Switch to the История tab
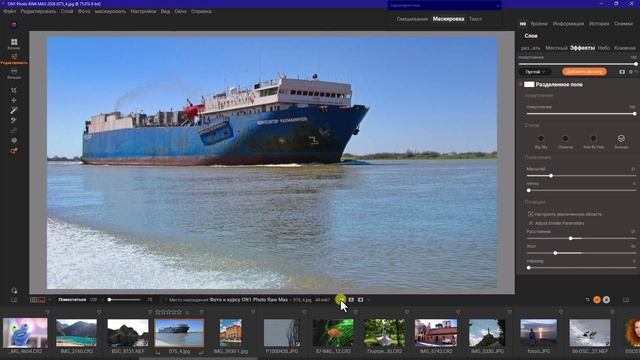 click(599, 24)
